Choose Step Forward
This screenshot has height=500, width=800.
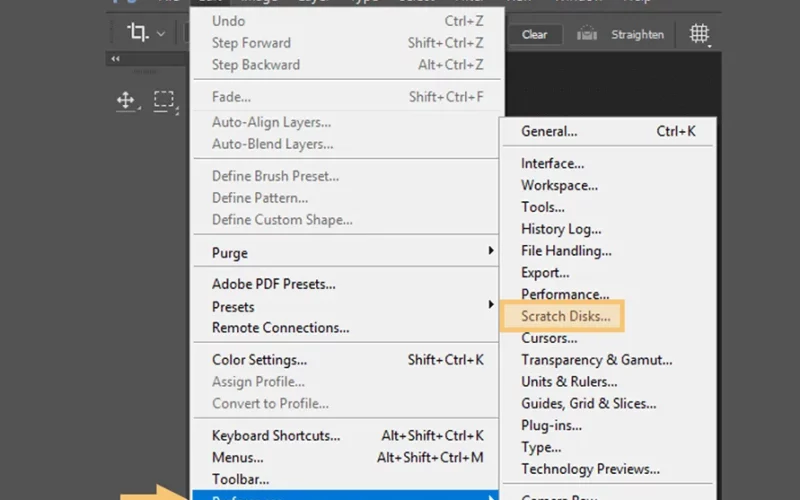347,43
